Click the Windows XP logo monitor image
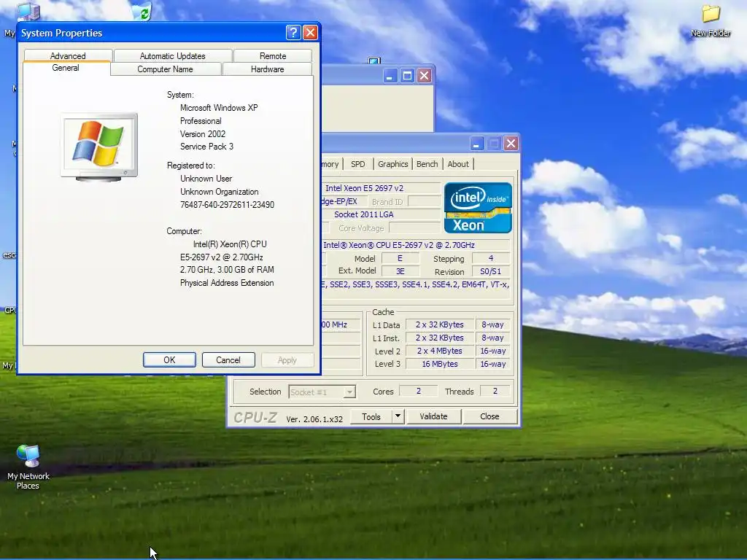Viewport: 747px width, 560px height. [99, 147]
